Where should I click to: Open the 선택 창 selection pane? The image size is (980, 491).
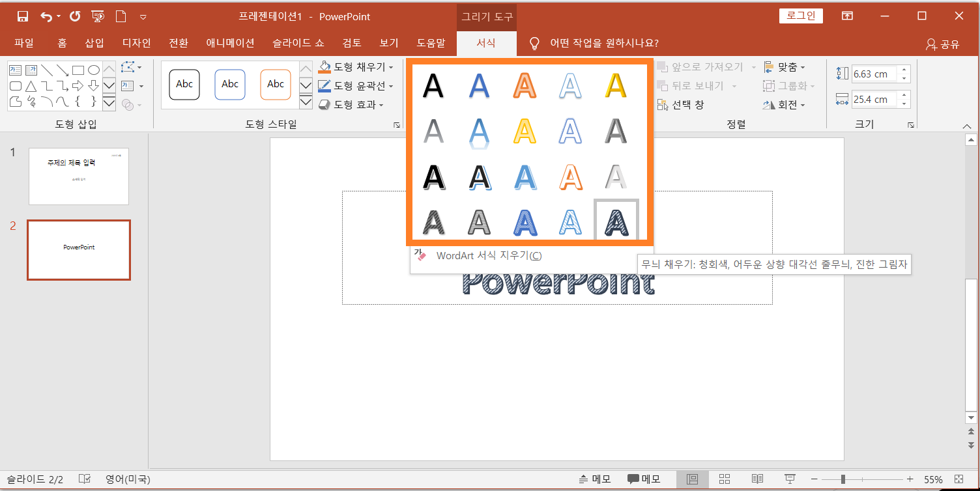pyautogui.click(x=680, y=104)
